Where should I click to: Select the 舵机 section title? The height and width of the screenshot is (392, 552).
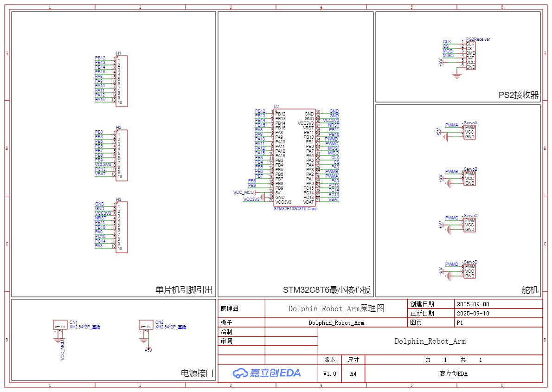pyautogui.click(x=530, y=290)
